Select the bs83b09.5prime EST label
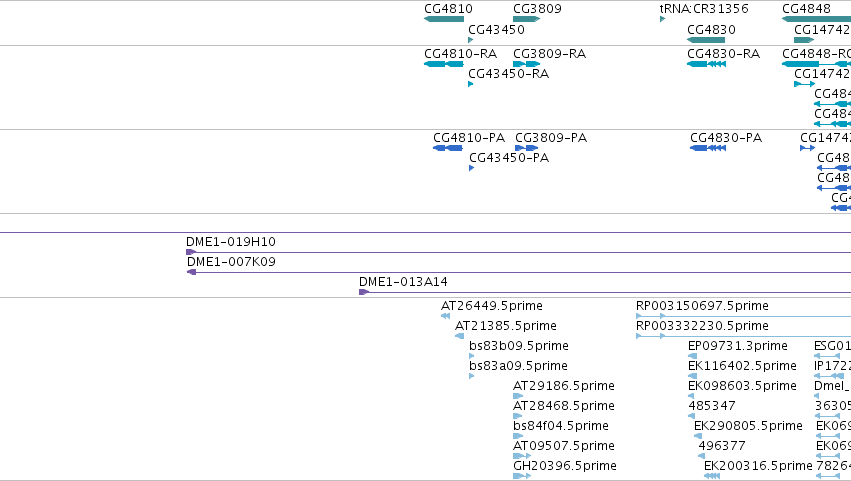851x481 pixels. tap(519, 346)
